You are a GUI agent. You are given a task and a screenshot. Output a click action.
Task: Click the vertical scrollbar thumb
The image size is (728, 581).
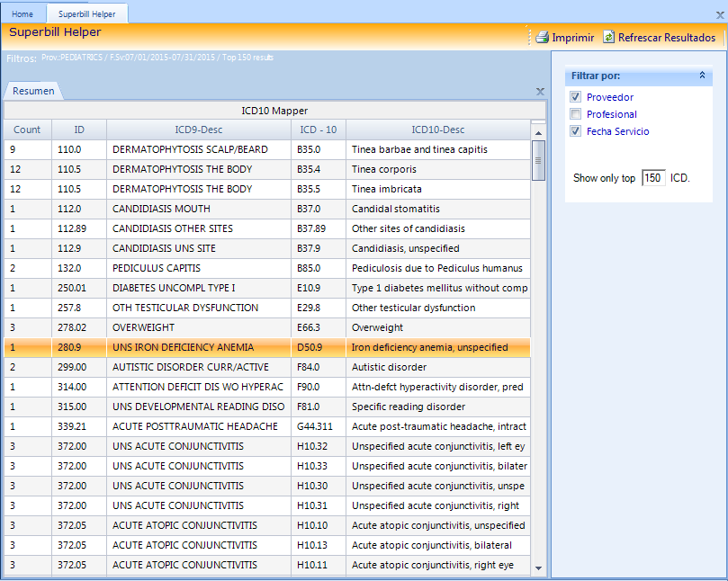[538, 160]
